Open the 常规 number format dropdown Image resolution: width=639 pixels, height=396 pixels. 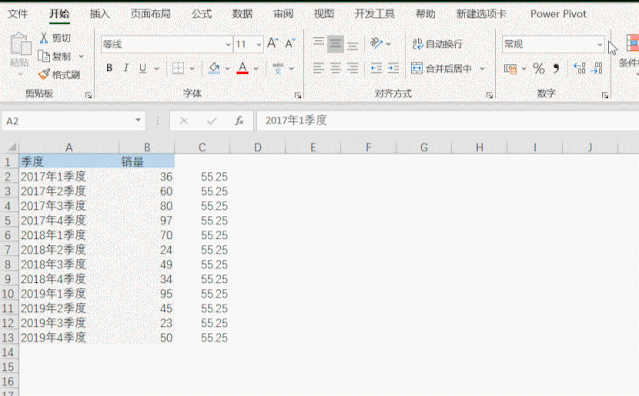tap(599, 44)
